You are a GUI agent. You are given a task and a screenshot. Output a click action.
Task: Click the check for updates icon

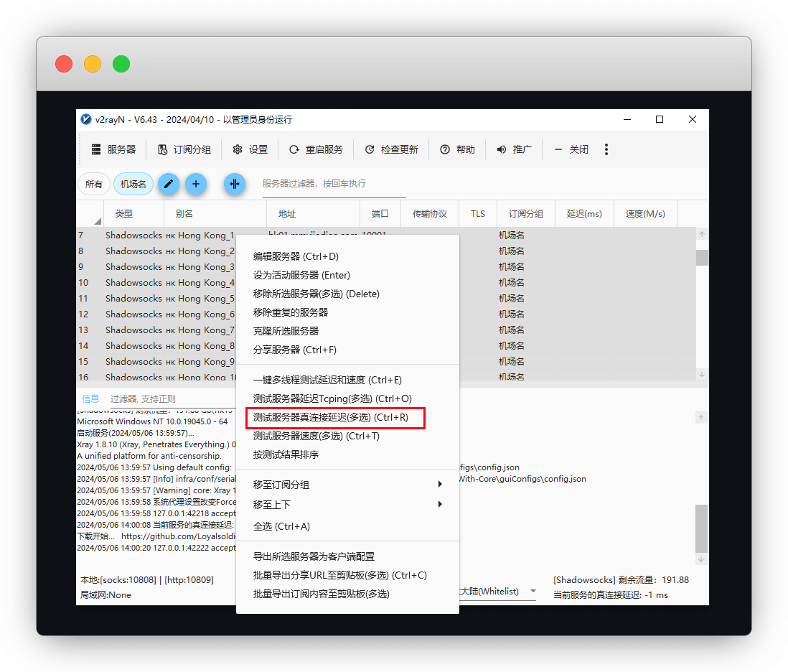(x=370, y=149)
